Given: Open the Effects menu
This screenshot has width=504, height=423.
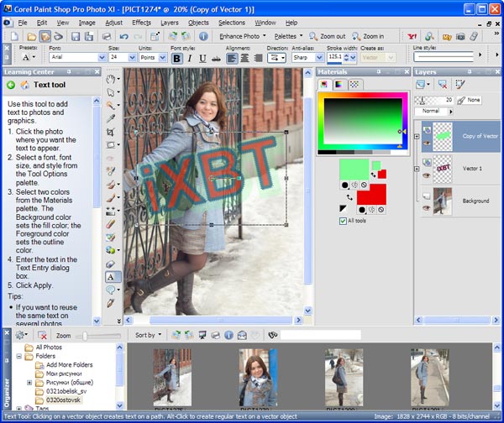Looking at the screenshot, I should 141,22.
